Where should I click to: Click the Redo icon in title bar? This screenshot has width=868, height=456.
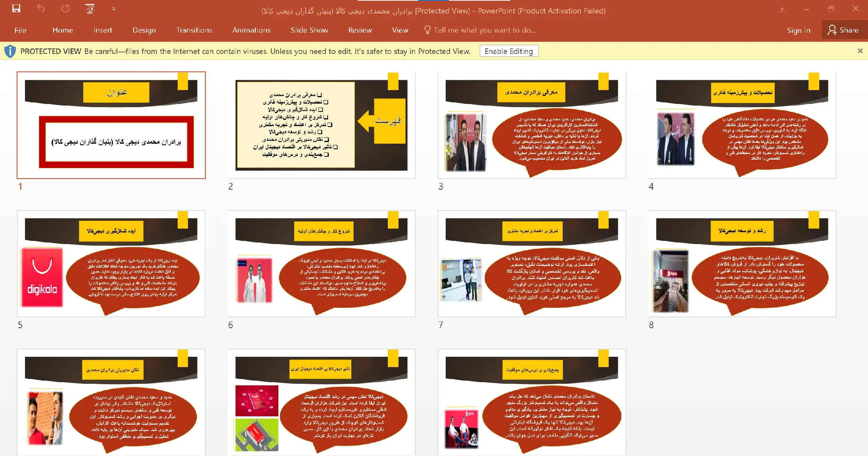65,8
